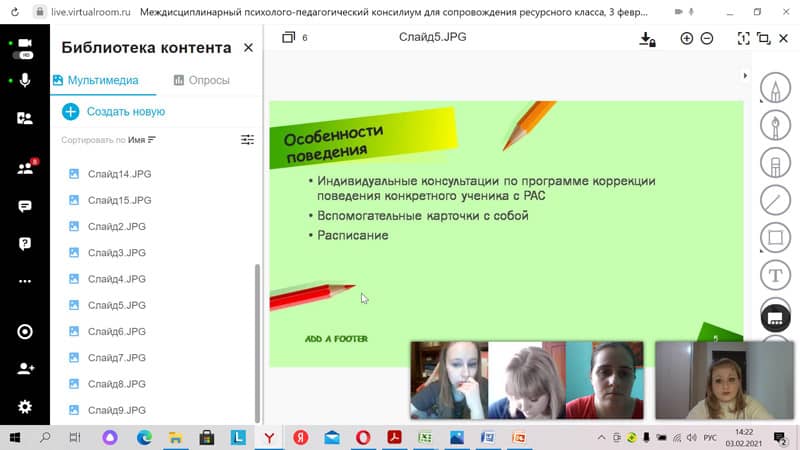Open participants list with red badge
This screenshot has width=800, height=450.
click(x=25, y=167)
